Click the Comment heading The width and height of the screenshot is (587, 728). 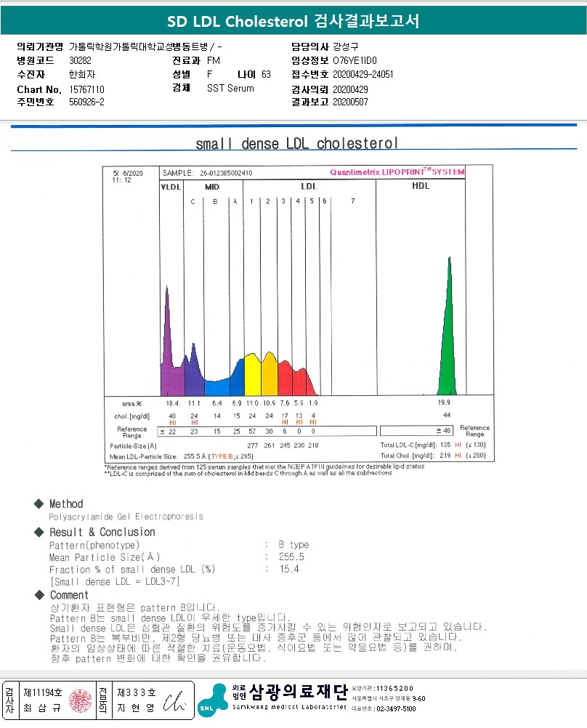[x=69, y=595]
